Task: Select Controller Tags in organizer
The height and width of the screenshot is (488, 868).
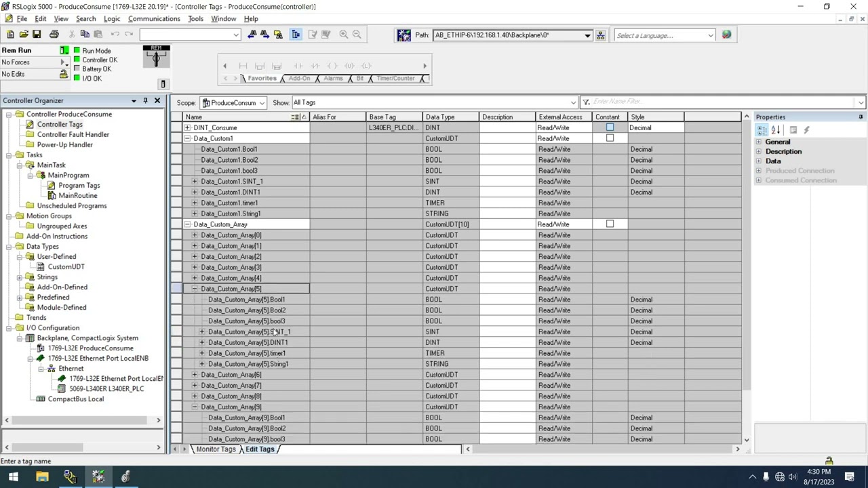Action: pyautogui.click(x=60, y=125)
